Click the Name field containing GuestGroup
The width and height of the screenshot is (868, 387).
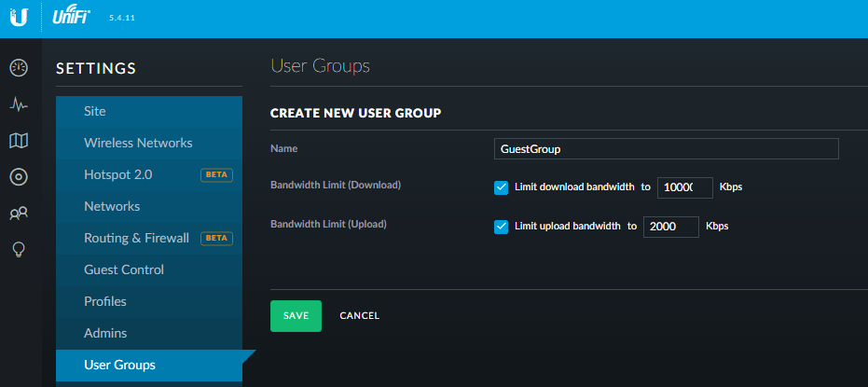pyautogui.click(x=666, y=148)
